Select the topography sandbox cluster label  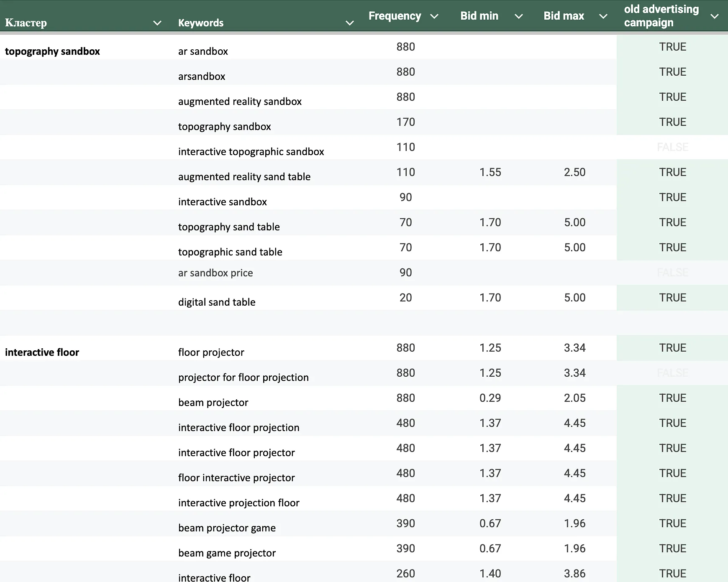(52, 51)
